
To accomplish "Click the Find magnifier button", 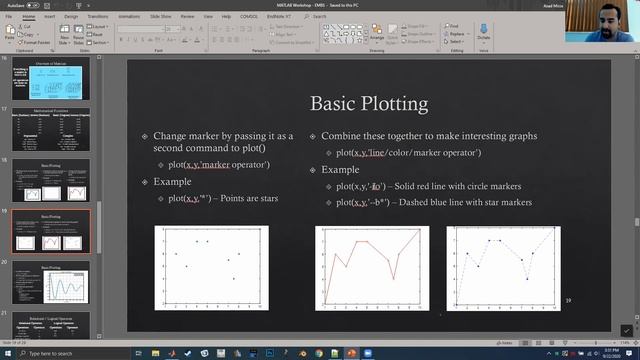I will click(451, 26).
